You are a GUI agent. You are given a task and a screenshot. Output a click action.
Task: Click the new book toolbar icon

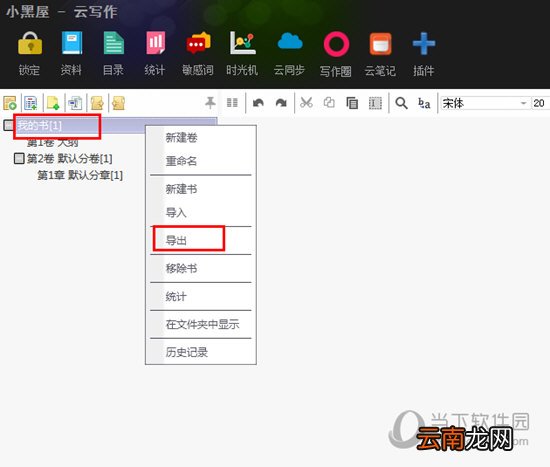click(x=10, y=103)
